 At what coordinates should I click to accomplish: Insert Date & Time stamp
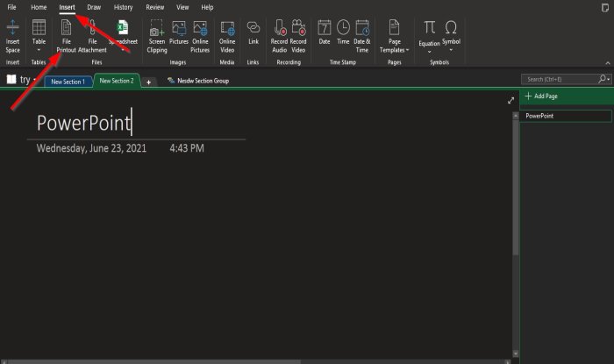pos(362,36)
